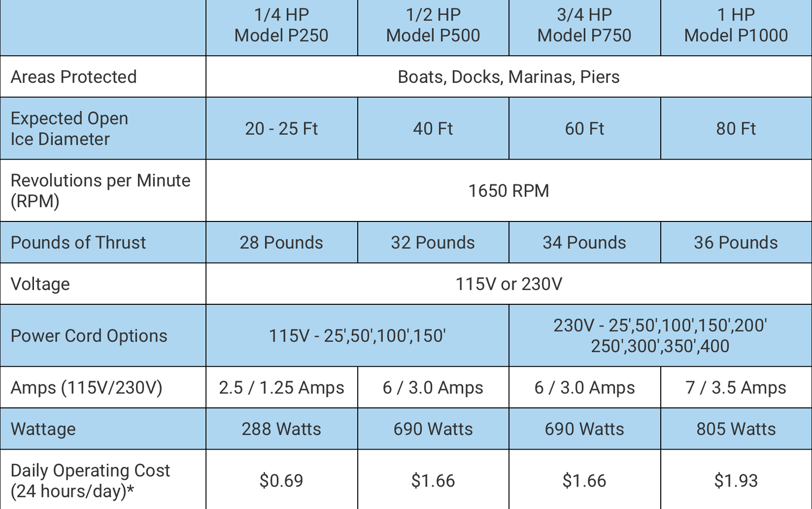Click the Expected Open Ice Diameter label
Screen dimensions: 812x509
pos(69,129)
